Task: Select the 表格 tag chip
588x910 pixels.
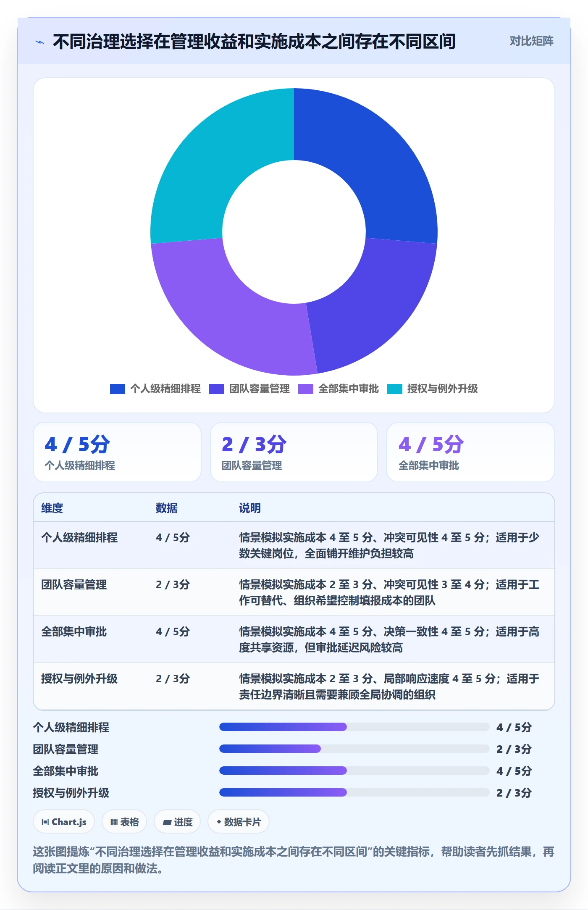Action: coord(124,822)
